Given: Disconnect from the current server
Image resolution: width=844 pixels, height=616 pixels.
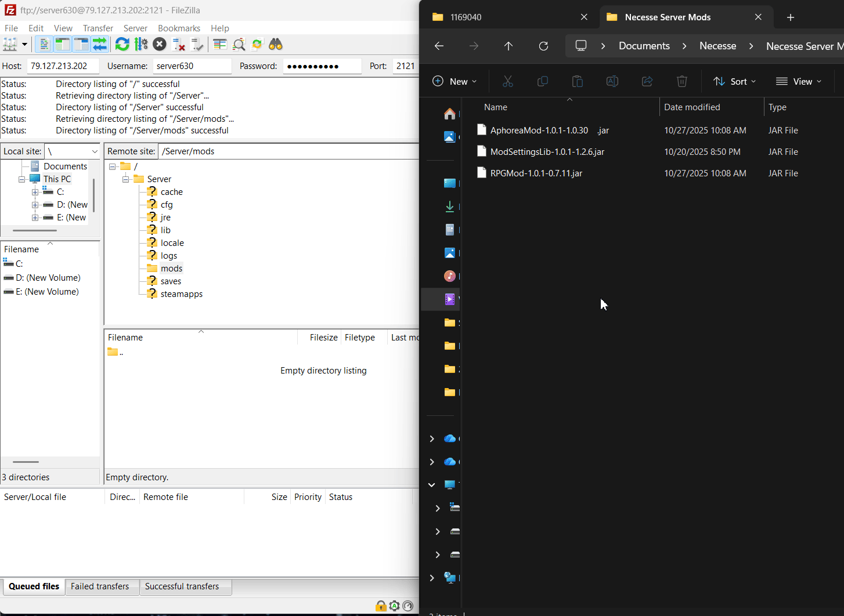Looking at the screenshot, I should pos(179,45).
